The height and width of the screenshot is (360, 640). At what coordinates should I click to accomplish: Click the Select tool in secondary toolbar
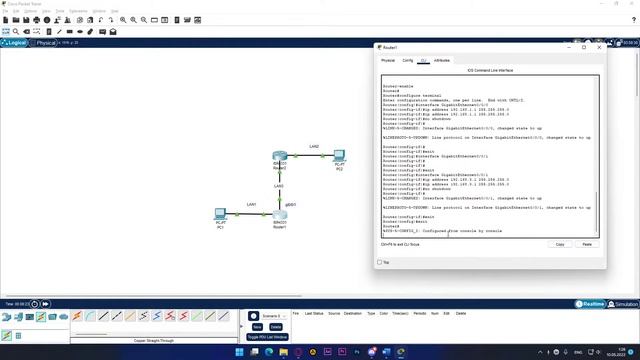6,31
